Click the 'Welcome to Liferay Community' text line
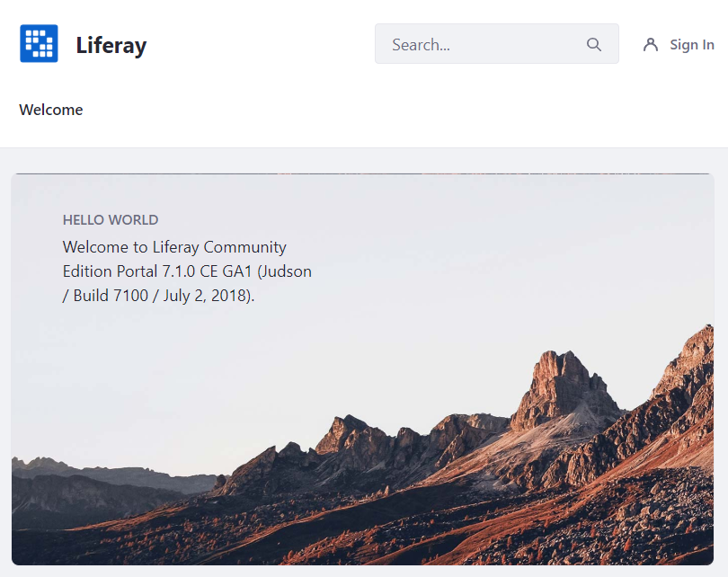This screenshot has width=728, height=577. tap(174, 247)
